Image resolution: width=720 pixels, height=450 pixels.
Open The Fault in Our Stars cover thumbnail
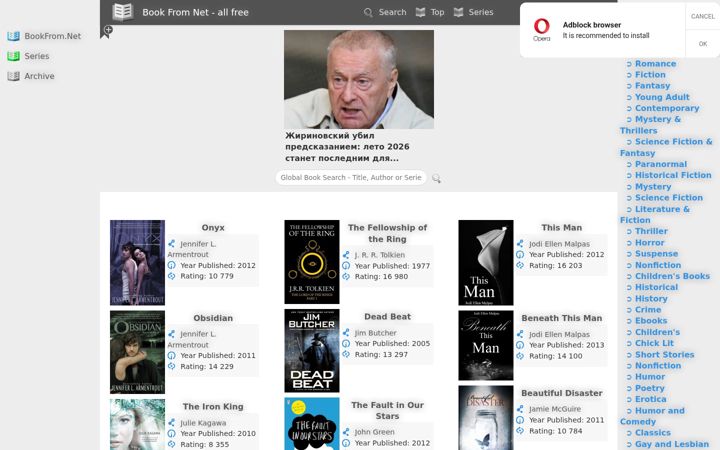(x=312, y=424)
